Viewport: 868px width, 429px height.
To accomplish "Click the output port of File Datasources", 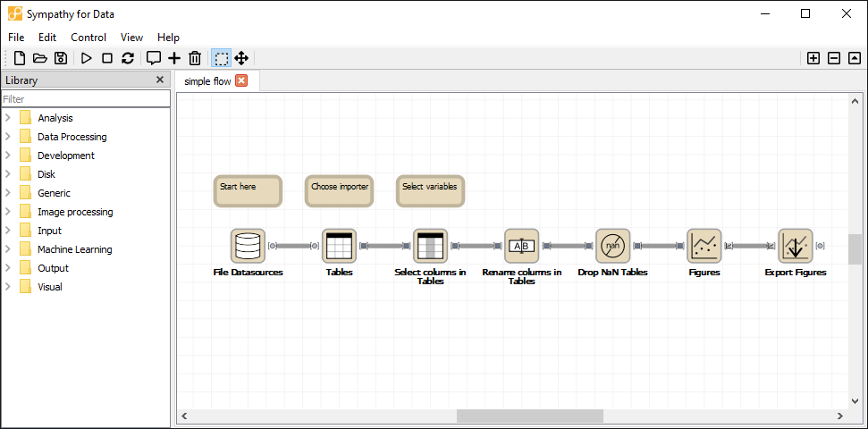I will click(x=273, y=246).
